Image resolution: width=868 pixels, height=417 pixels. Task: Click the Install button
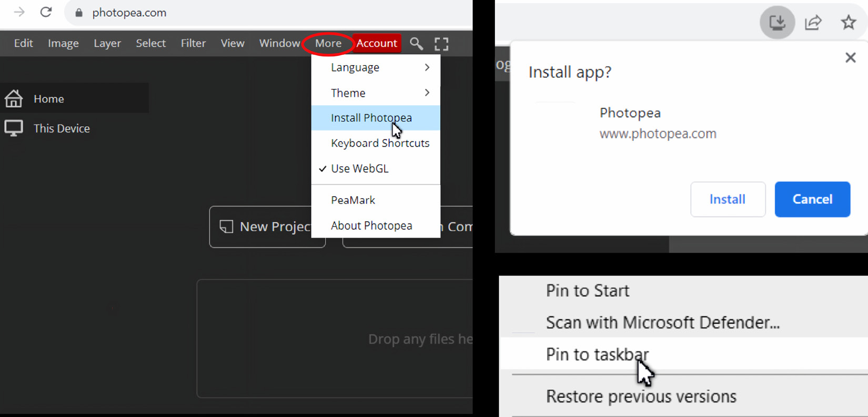(x=728, y=199)
